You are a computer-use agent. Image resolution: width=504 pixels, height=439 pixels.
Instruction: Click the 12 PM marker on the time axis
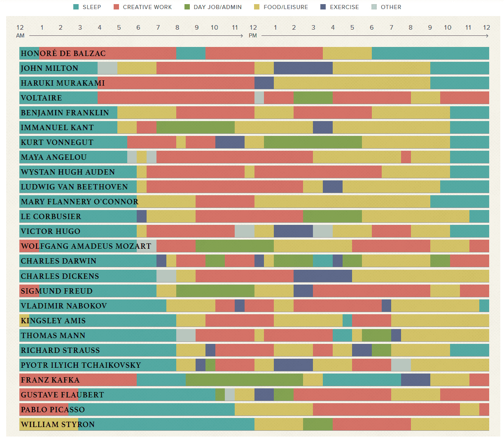253,31
